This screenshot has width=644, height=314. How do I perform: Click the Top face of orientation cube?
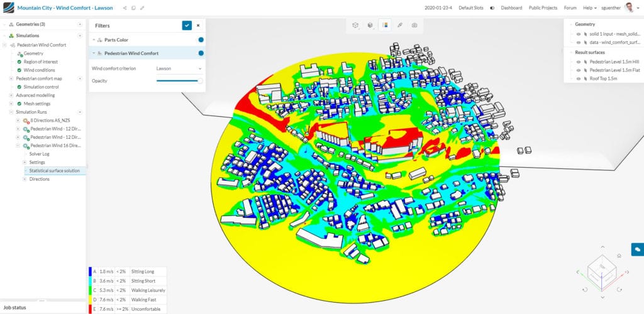602,266
